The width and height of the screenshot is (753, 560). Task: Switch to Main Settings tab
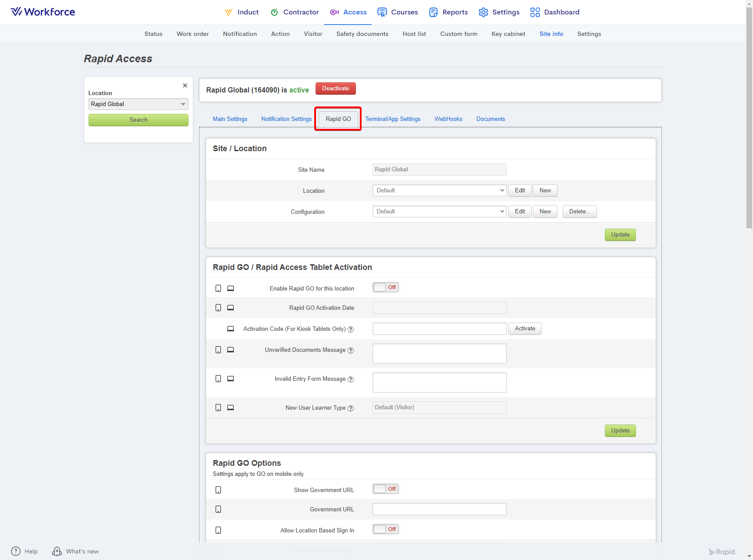click(x=230, y=119)
